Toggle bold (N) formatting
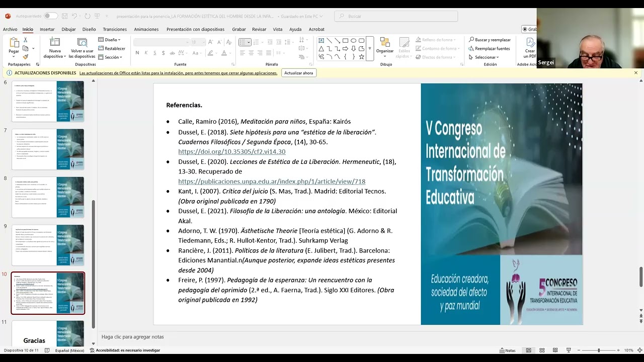Image resolution: width=644 pixels, height=362 pixels. pos(137,53)
